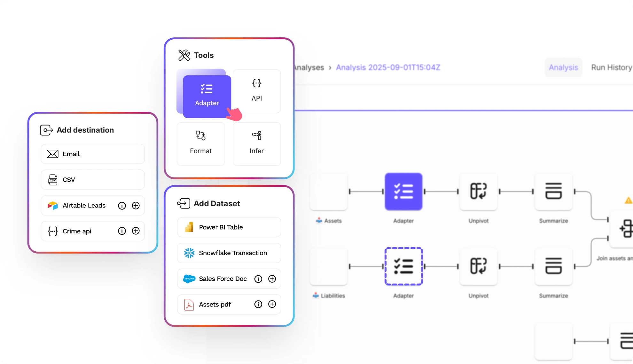The image size is (633, 364).
Task: Add Assets pdf dataset with plus icon
Action: (272, 304)
